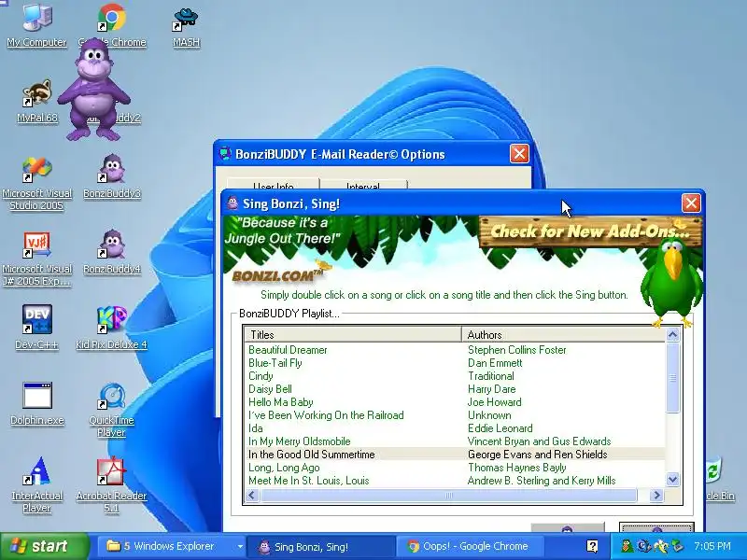747x560 pixels.
Task: Click the green Bonzi parrot tray icon
Action: tap(627, 546)
